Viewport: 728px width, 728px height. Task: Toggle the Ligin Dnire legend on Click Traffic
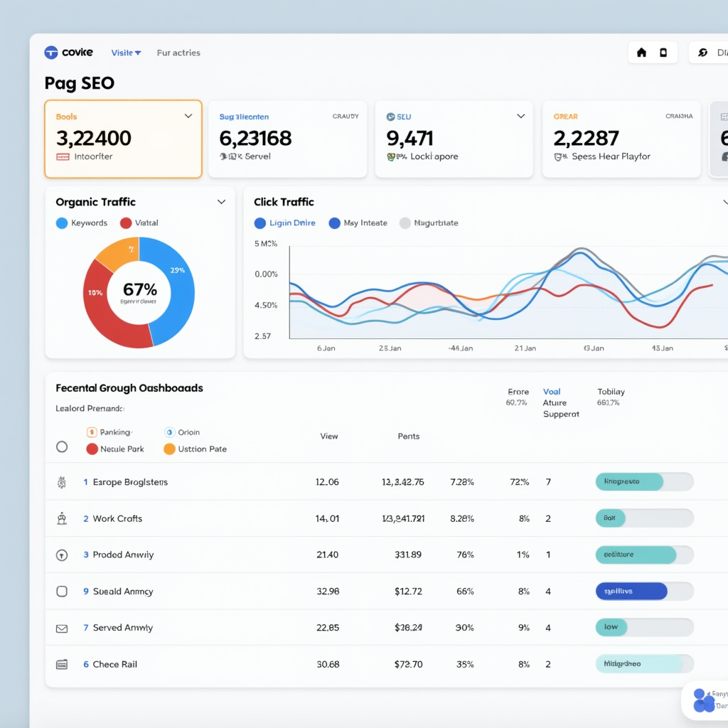(284, 223)
